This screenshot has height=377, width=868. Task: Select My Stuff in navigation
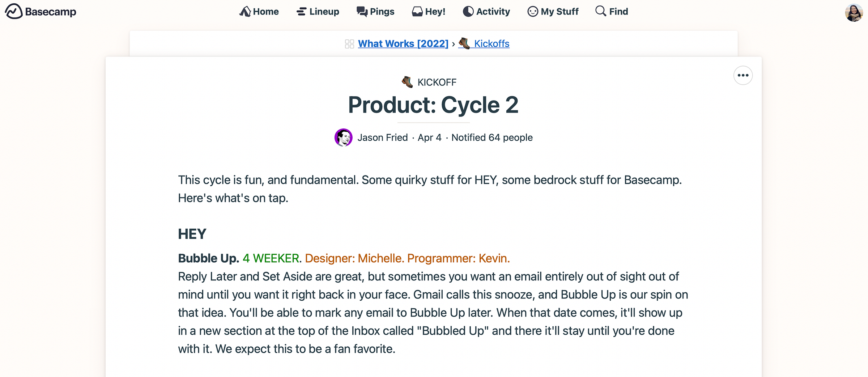point(559,12)
